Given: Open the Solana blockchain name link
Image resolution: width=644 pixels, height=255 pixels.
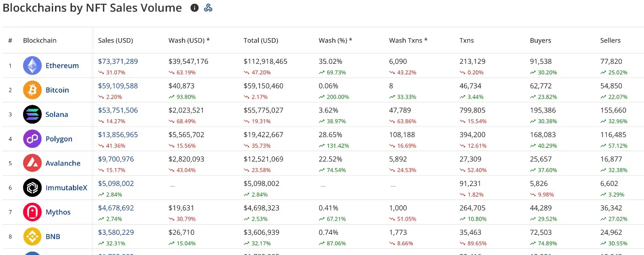Looking at the screenshot, I should (56, 114).
